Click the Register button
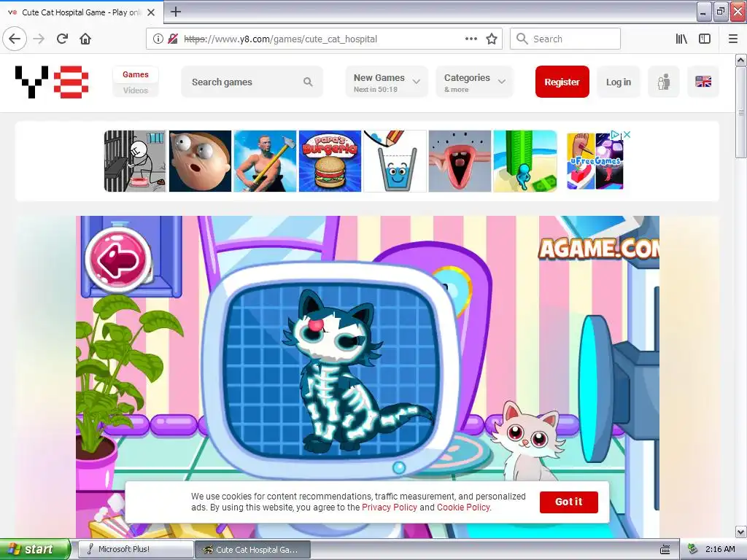This screenshot has width=747, height=560. click(562, 82)
